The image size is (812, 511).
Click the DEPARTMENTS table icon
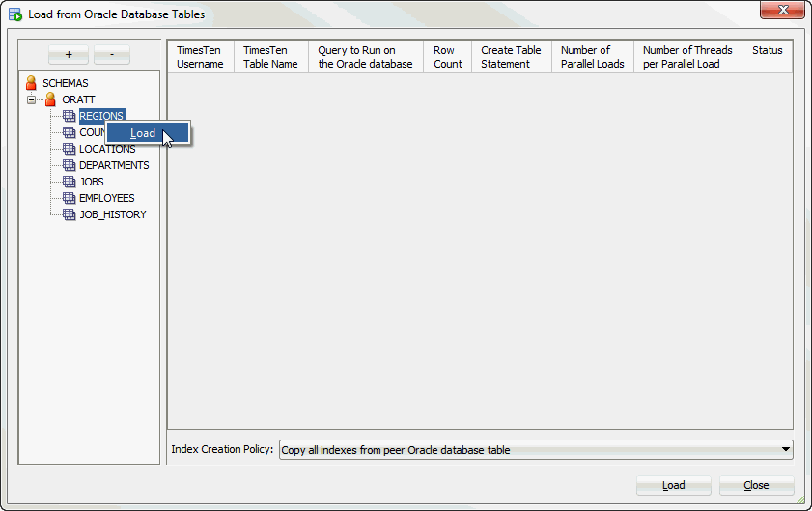[x=69, y=165]
